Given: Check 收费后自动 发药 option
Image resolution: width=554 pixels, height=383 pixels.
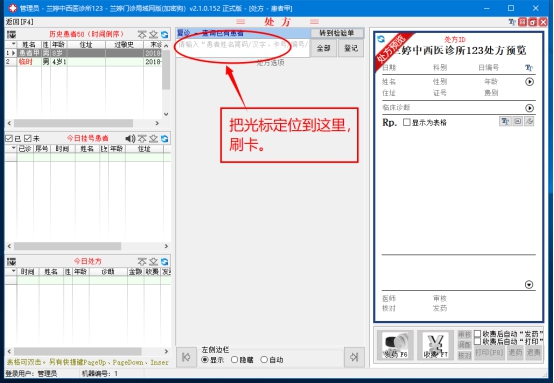Looking at the screenshot, I should (x=477, y=334).
